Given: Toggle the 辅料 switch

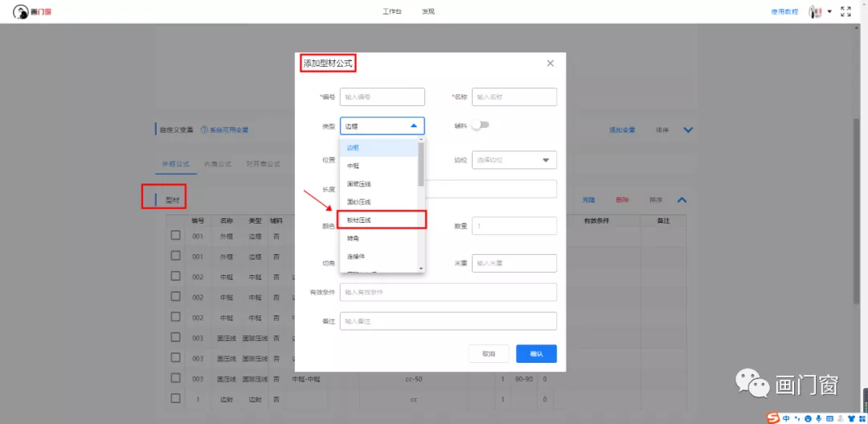Looking at the screenshot, I should [x=481, y=126].
